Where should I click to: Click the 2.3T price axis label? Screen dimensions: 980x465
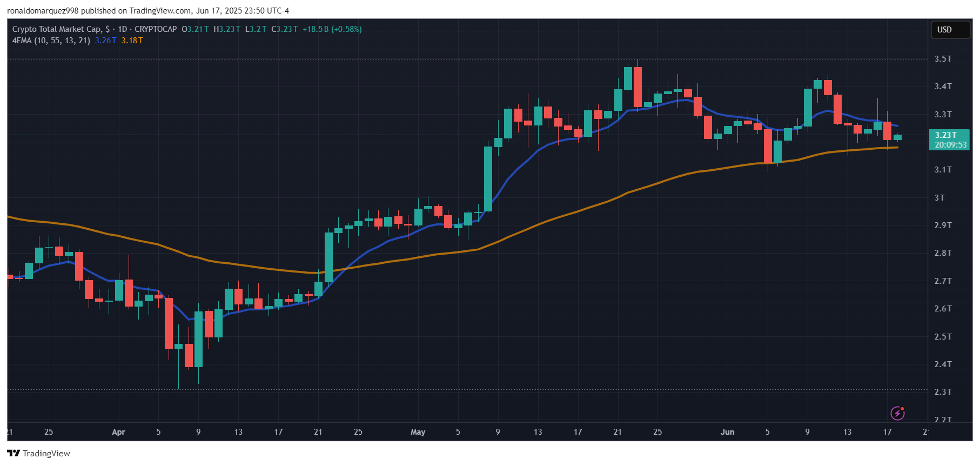tap(943, 392)
